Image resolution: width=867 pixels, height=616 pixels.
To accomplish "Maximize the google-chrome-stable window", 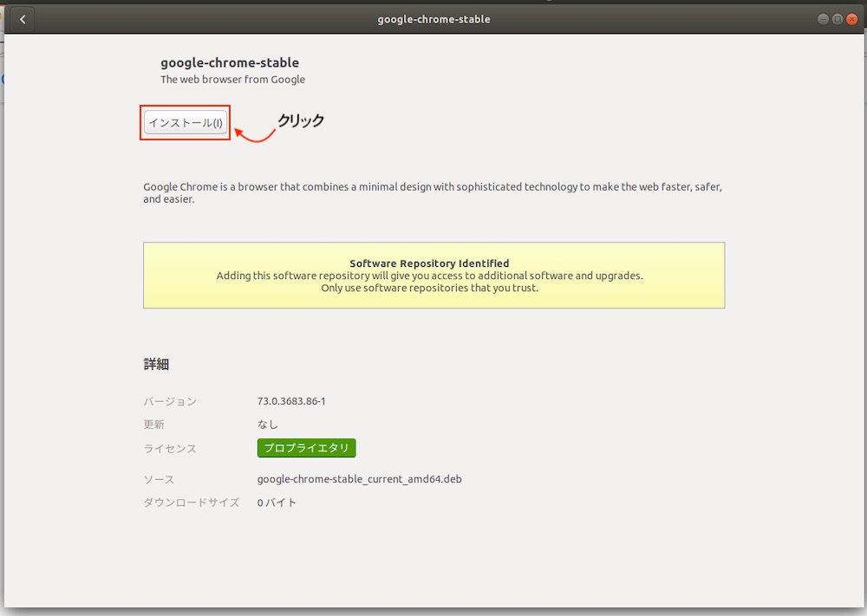I will 838,19.
